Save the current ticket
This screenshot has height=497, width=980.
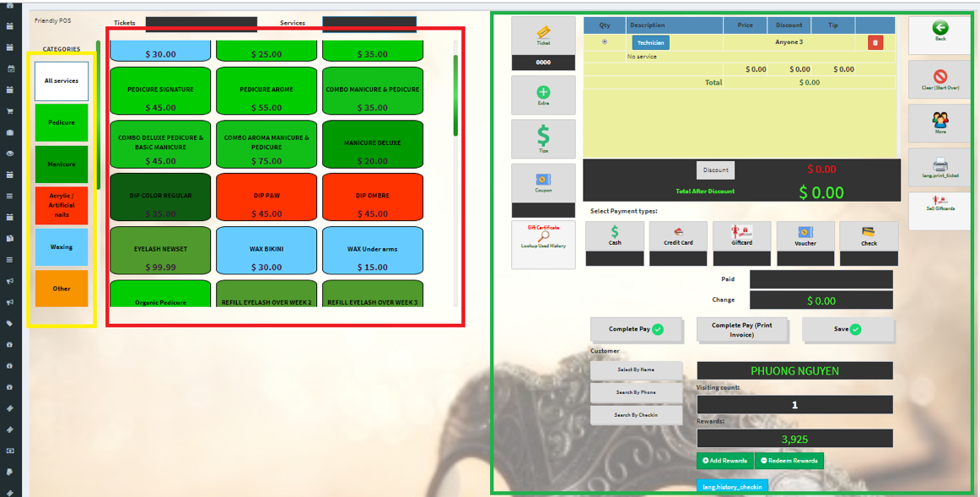pos(848,329)
